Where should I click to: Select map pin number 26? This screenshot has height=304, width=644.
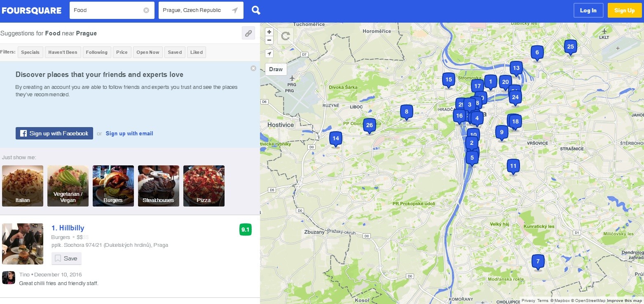coord(369,126)
